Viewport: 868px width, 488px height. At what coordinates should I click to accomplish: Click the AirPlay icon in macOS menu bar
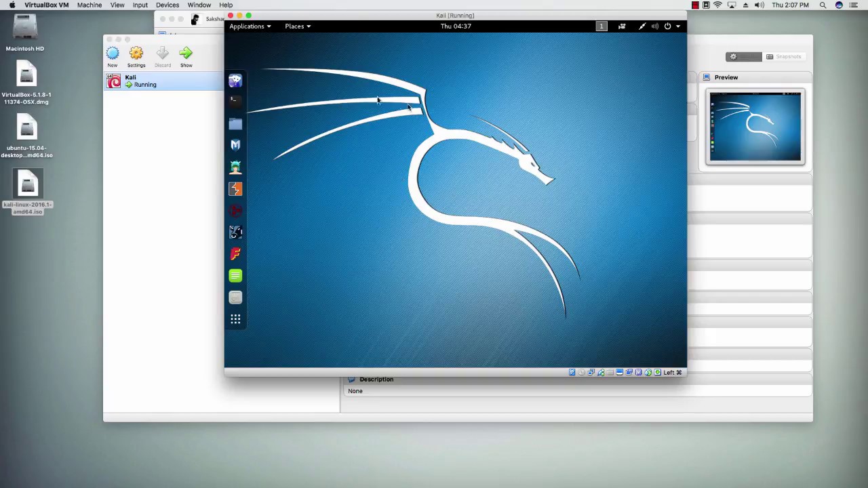[x=732, y=5]
